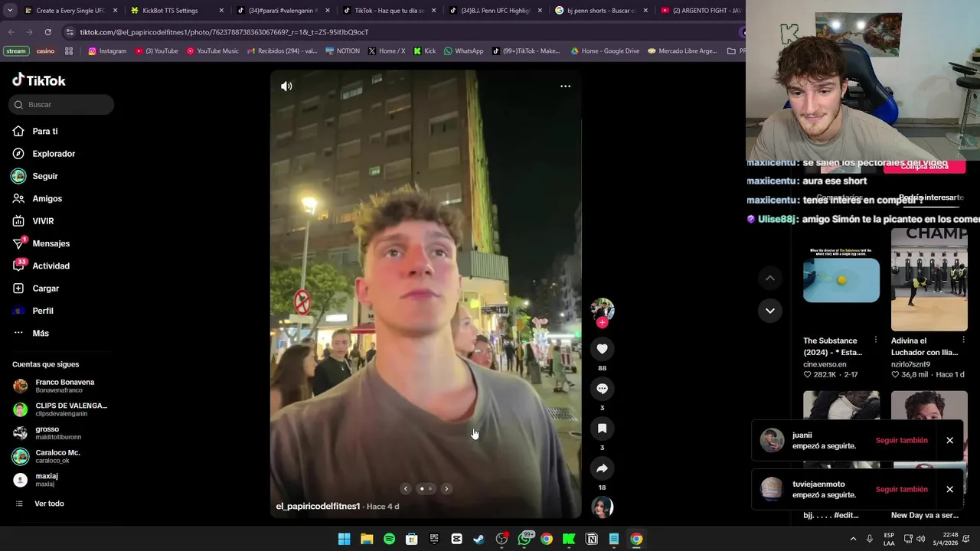The width and height of the screenshot is (980, 551).
Task: Open NOTION bookmark
Action: pyautogui.click(x=342, y=51)
